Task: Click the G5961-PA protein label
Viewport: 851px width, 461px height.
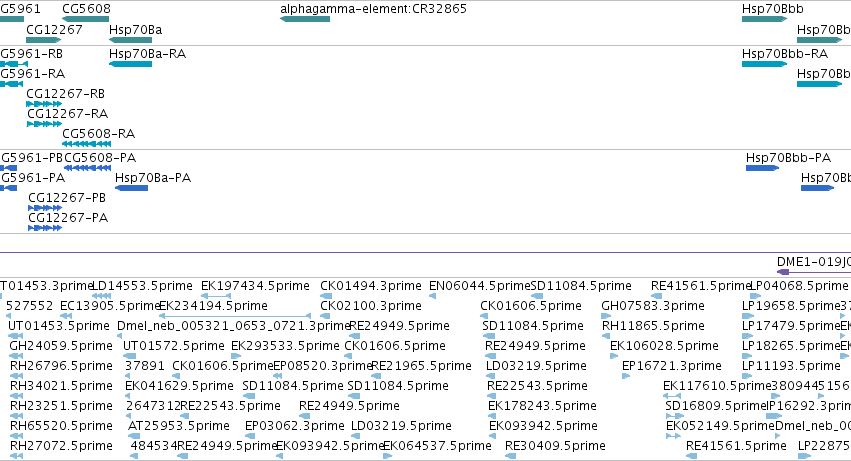Action: 33,178
